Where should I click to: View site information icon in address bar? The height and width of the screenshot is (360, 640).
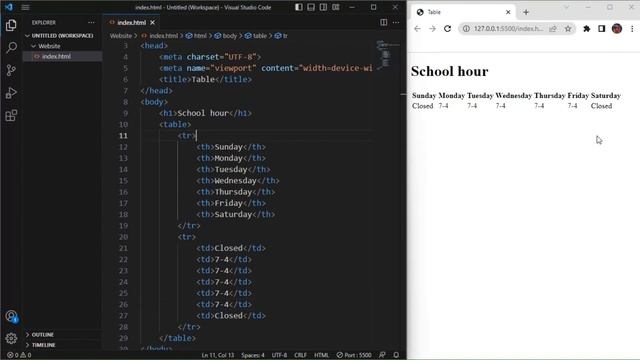point(466,29)
